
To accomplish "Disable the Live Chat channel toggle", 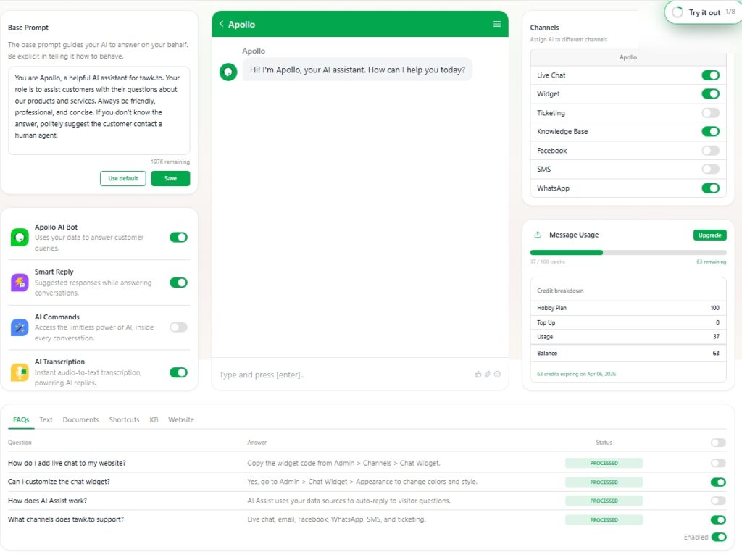I will [x=710, y=75].
